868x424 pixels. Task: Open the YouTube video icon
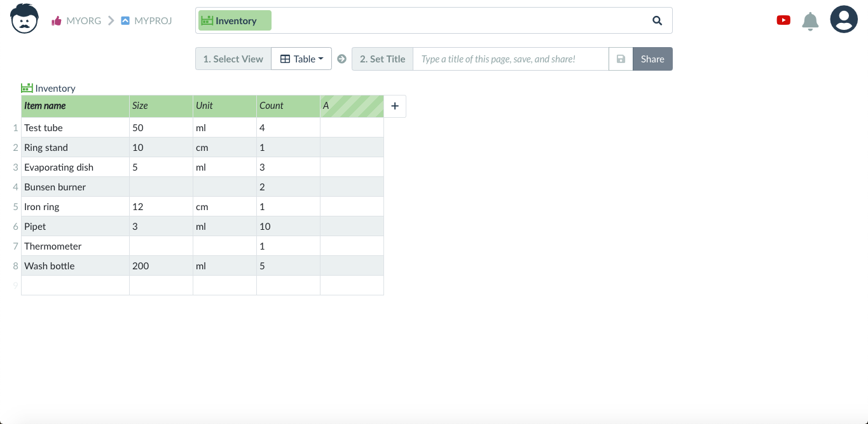[x=783, y=20]
